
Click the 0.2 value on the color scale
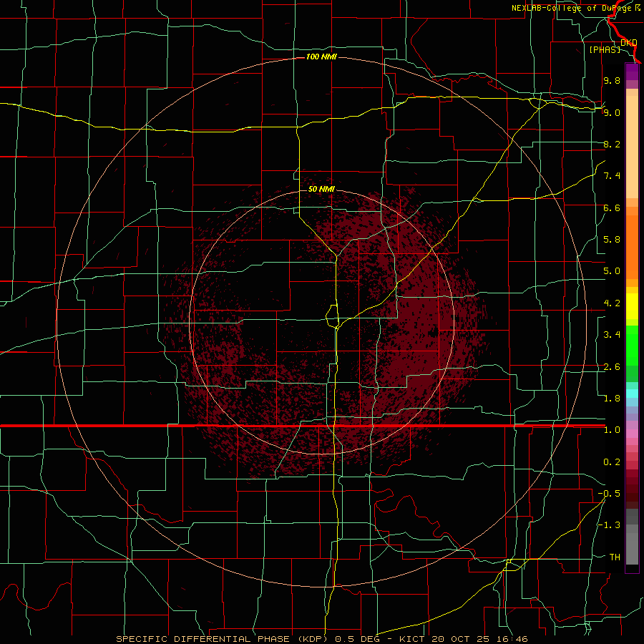click(x=612, y=462)
